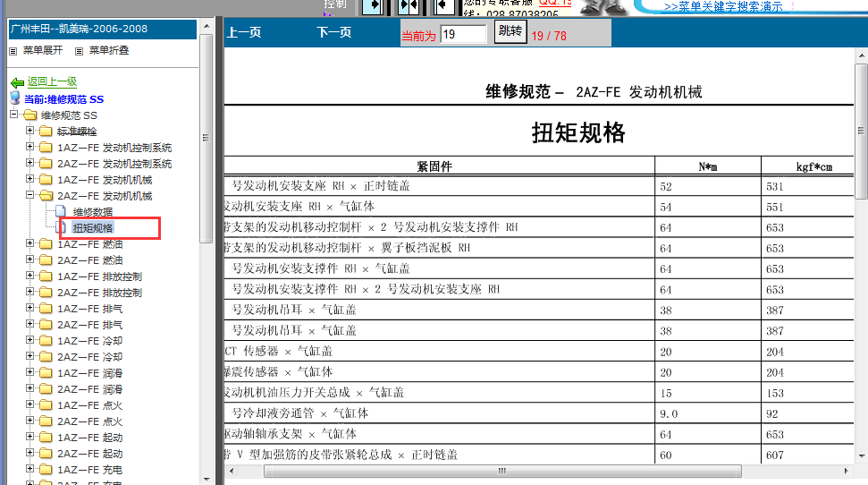Click the page number input showing 19
The width and height of the screenshot is (868, 485).
[x=463, y=34]
